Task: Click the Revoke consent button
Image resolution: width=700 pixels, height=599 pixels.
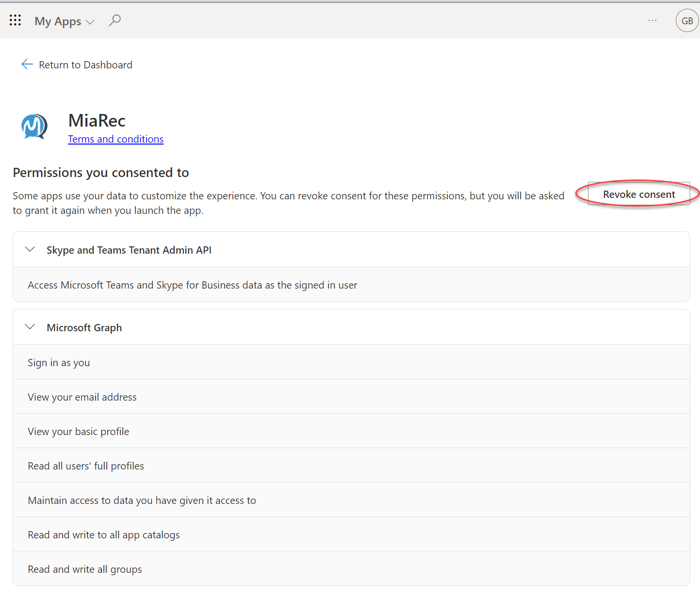Action: coord(639,194)
